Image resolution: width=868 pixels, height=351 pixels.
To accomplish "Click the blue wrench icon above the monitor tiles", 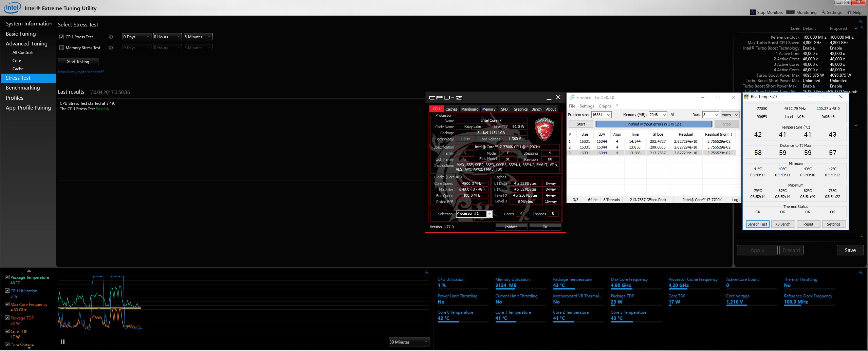I will tap(861, 272).
